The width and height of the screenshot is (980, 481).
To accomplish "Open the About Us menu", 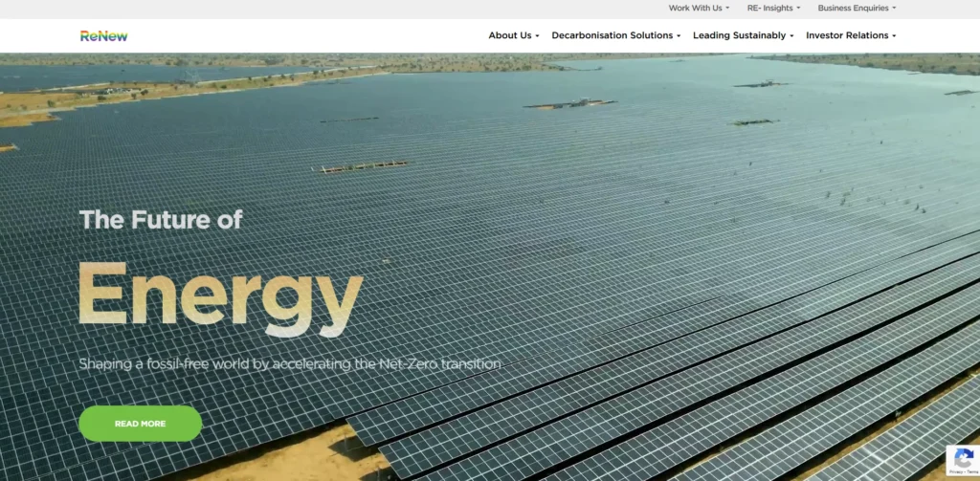I will [x=509, y=35].
